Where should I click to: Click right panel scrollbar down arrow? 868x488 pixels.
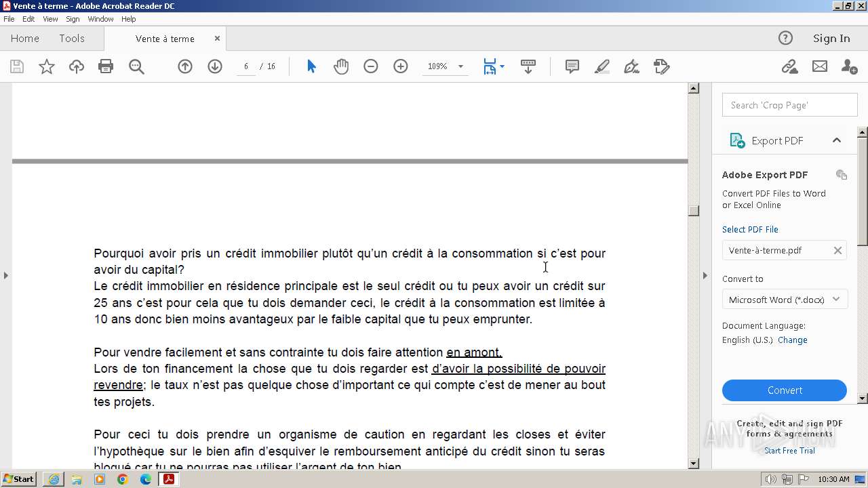click(863, 399)
